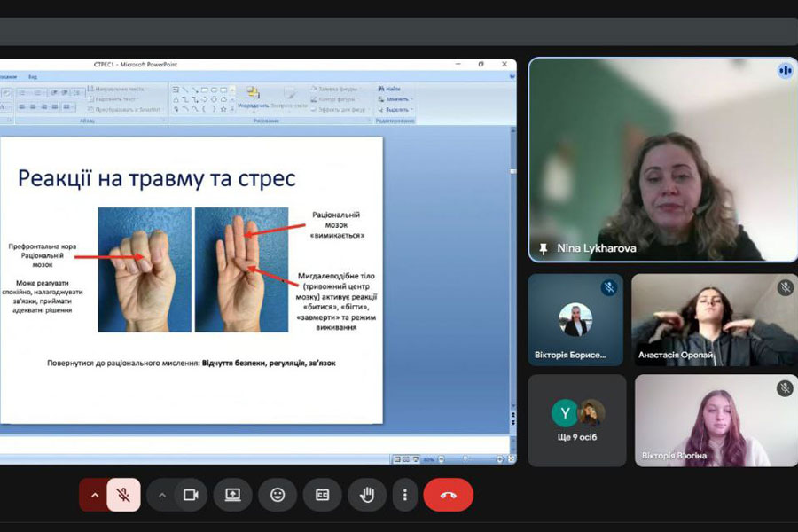Viewport: 798px width, 532px height.
Task: Open the three-dot more options menu
Action: pos(404,495)
